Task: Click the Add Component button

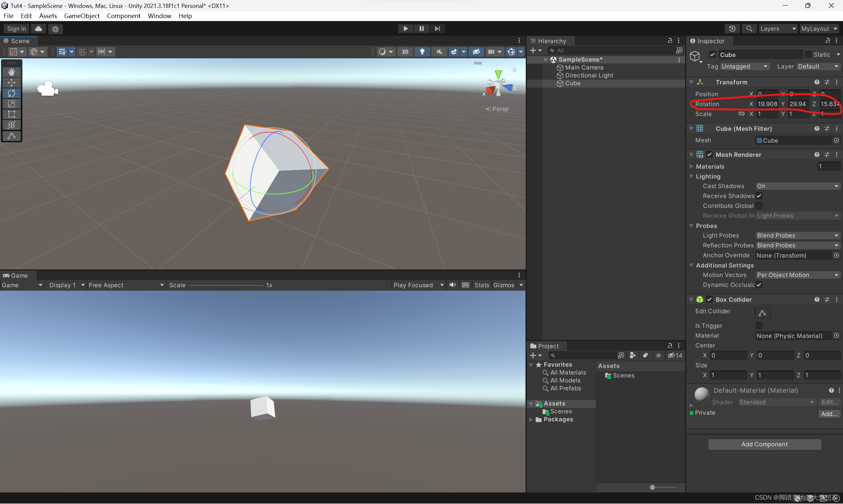Action: [764, 444]
